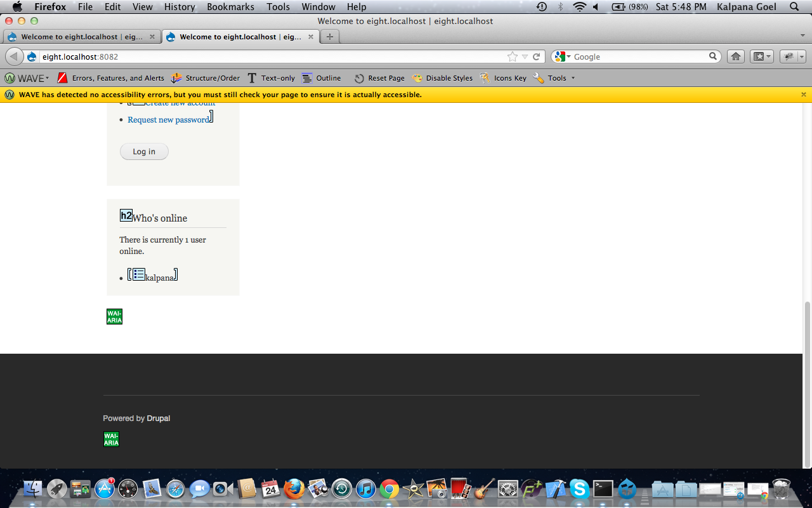Open the App Store from the Dock

104,489
